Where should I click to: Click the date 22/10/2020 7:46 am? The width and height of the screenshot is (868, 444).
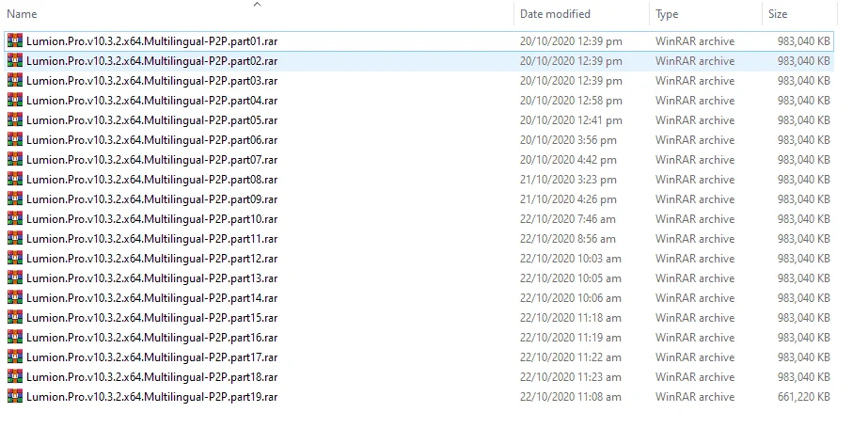[x=567, y=218]
